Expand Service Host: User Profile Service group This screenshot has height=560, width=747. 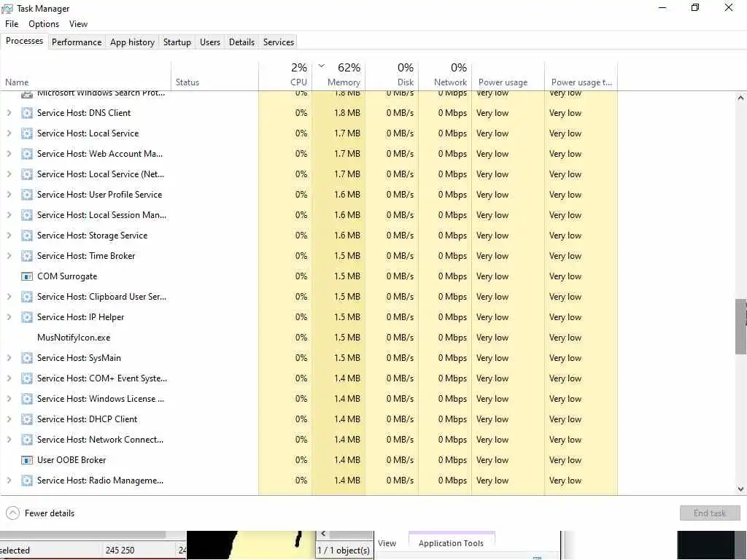click(x=9, y=194)
